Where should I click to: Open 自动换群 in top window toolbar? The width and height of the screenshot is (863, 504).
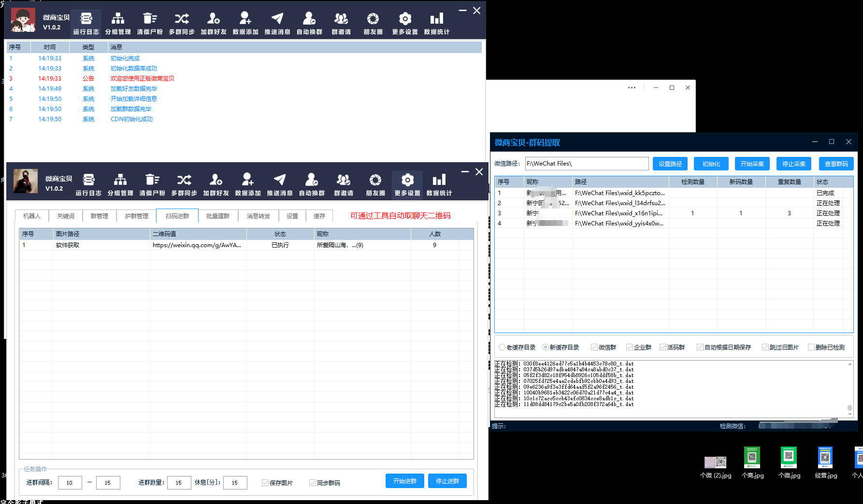[309, 24]
